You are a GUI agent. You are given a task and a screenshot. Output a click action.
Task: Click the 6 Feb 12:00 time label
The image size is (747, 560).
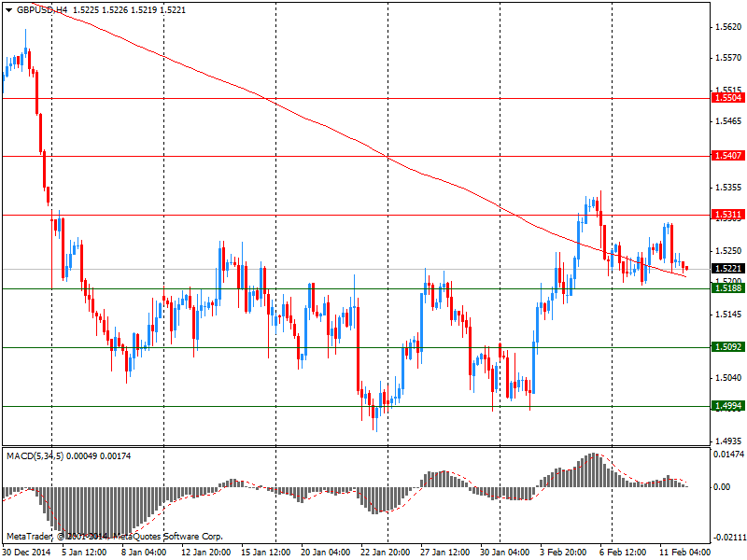pos(623,553)
